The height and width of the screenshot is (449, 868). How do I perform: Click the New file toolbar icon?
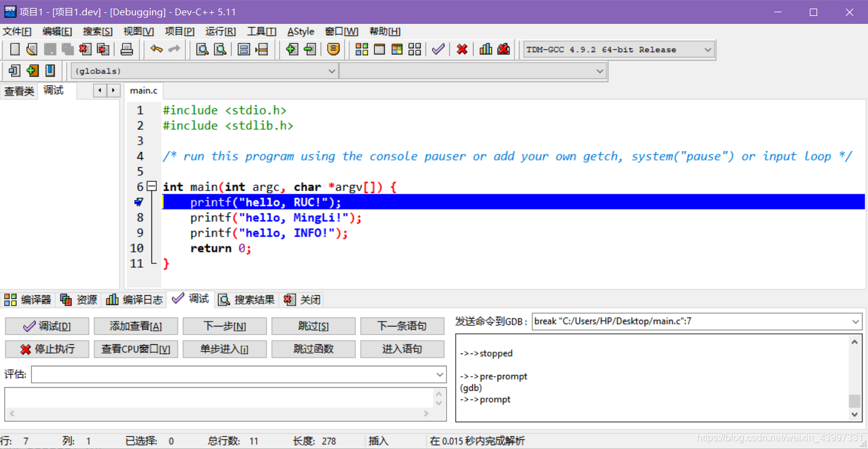(15, 50)
